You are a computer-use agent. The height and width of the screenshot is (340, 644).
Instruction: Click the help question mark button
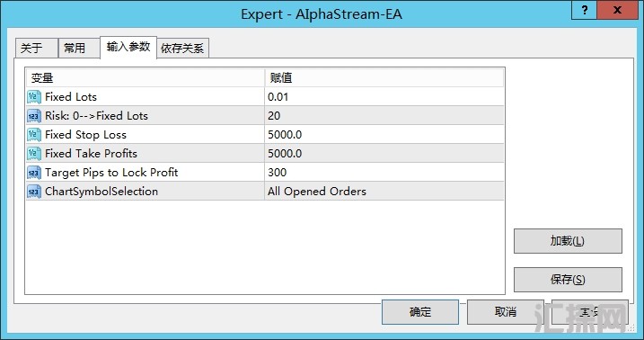tap(584, 10)
